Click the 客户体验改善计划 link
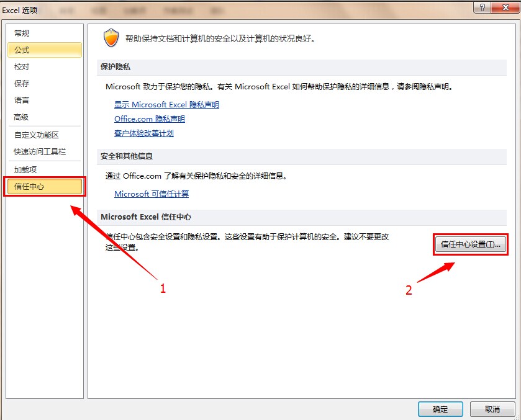521x420 pixels. [144, 133]
